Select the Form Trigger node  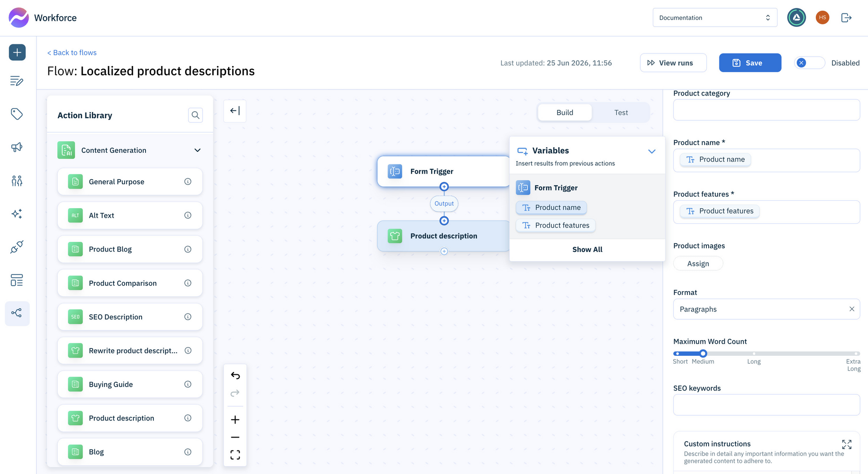click(x=444, y=171)
